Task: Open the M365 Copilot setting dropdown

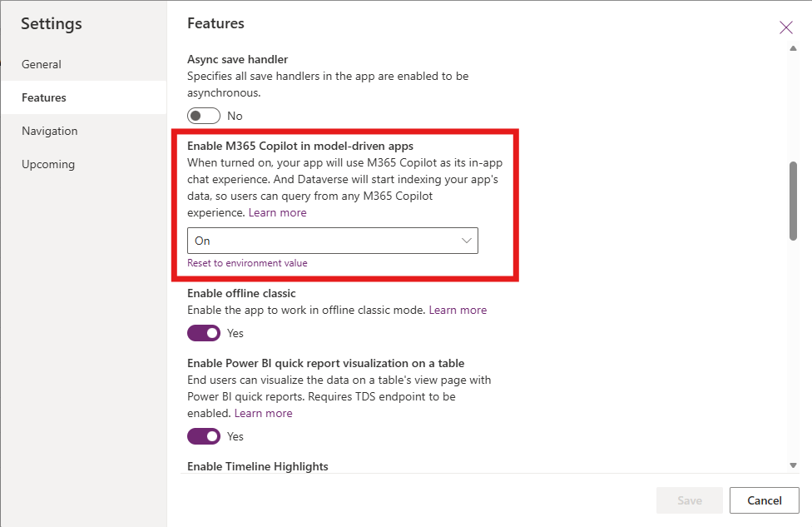Action: coord(332,241)
